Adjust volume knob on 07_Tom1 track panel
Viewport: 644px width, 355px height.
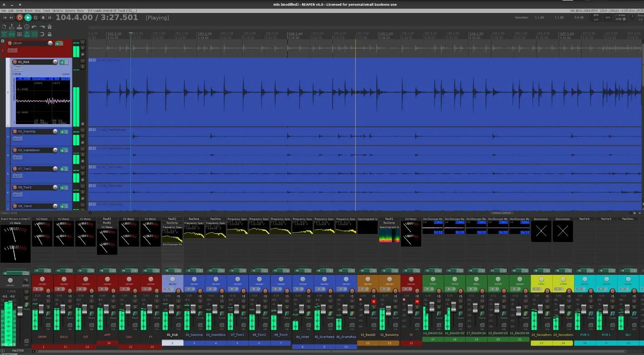point(55,169)
